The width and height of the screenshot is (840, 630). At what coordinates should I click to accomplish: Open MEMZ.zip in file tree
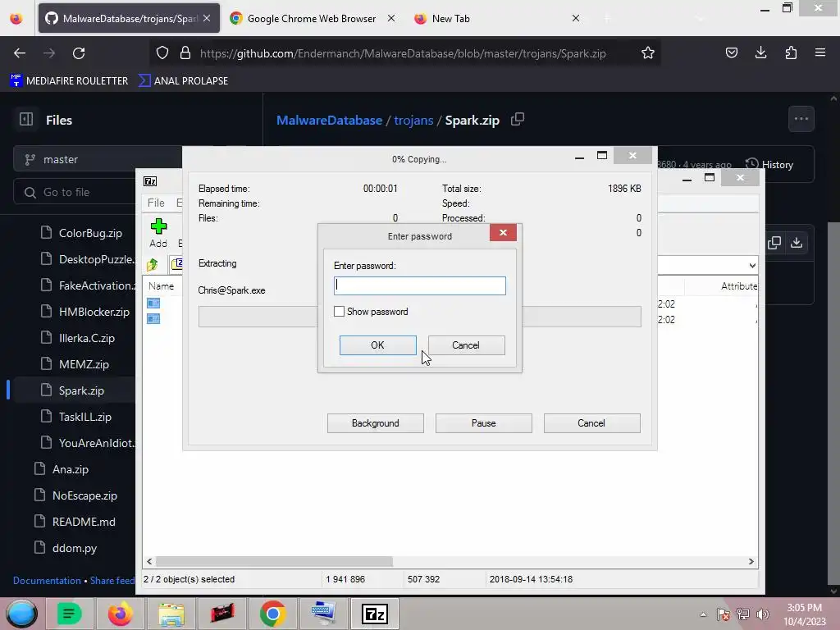pyautogui.click(x=84, y=364)
